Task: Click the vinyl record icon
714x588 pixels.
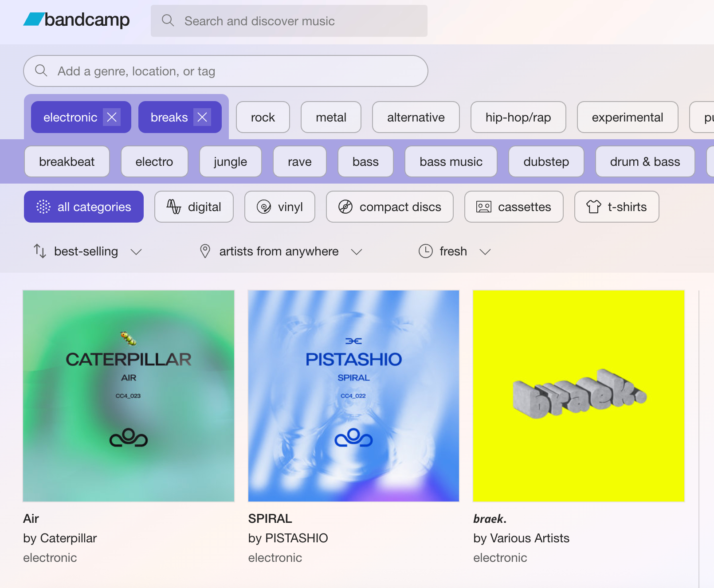Action: (264, 207)
